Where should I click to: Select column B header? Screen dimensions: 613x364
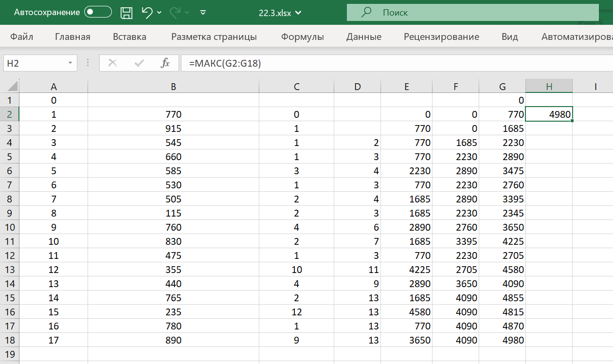click(173, 87)
